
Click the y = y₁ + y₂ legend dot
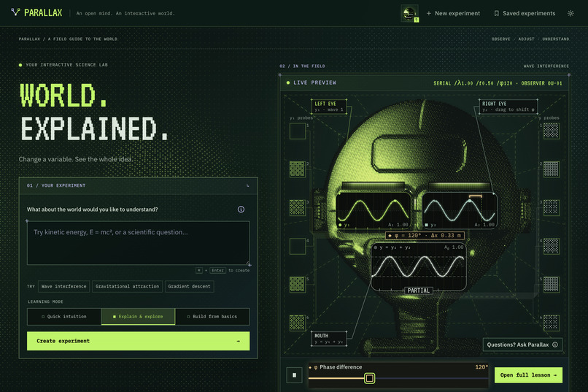[376, 247]
